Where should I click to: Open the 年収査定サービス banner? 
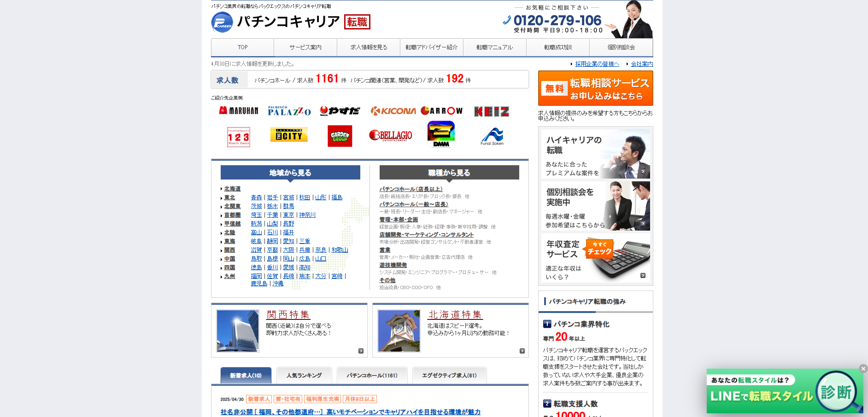tap(595, 258)
